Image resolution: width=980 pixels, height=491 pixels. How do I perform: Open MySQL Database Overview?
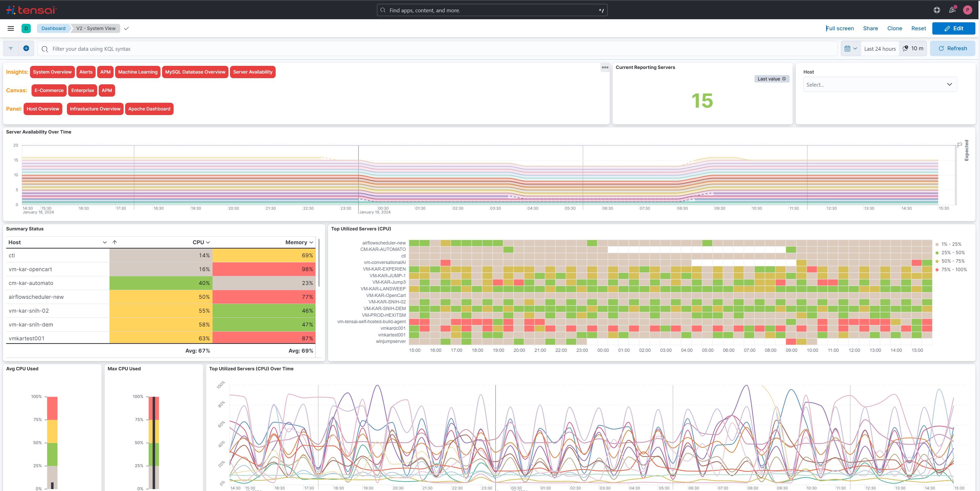click(x=195, y=72)
